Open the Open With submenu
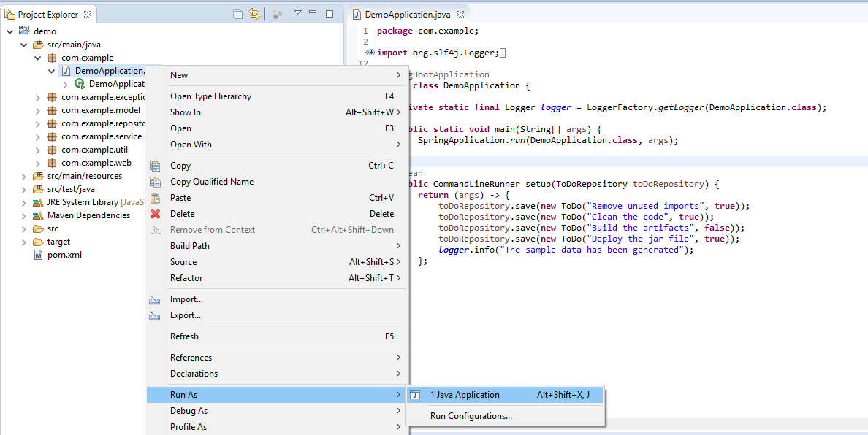The width and height of the screenshot is (868, 435). [277, 145]
